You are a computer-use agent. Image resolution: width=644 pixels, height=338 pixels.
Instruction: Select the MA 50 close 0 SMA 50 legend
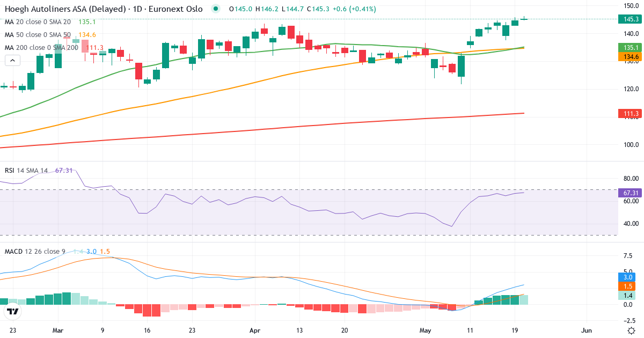38,35
